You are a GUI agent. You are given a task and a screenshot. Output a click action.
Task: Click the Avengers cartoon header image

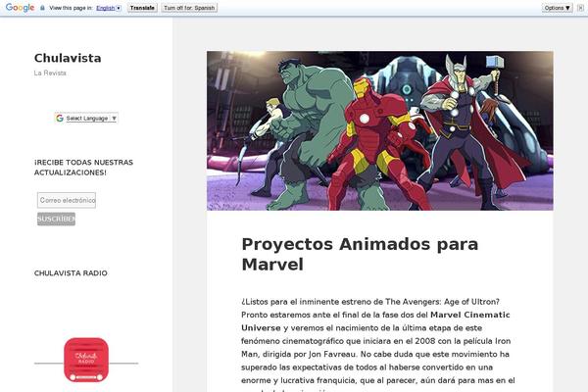click(380, 130)
